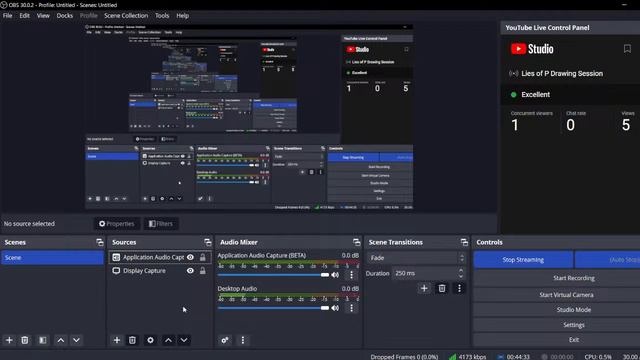Open the Help menu
The width and height of the screenshot is (640, 360).
(x=182, y=16)
